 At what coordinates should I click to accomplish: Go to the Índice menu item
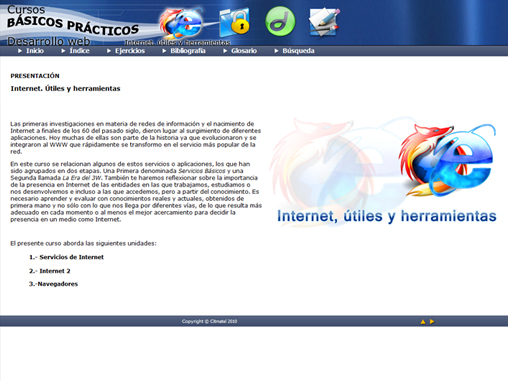(79, 51)
